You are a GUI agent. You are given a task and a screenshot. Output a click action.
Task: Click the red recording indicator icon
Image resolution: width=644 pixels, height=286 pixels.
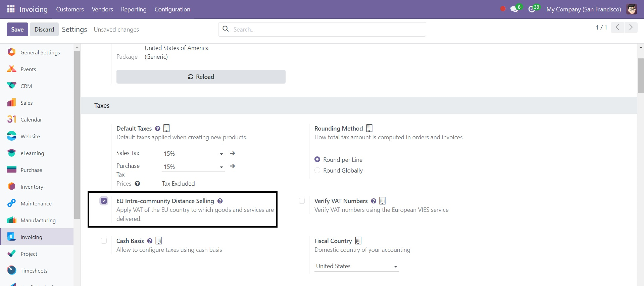502,9
